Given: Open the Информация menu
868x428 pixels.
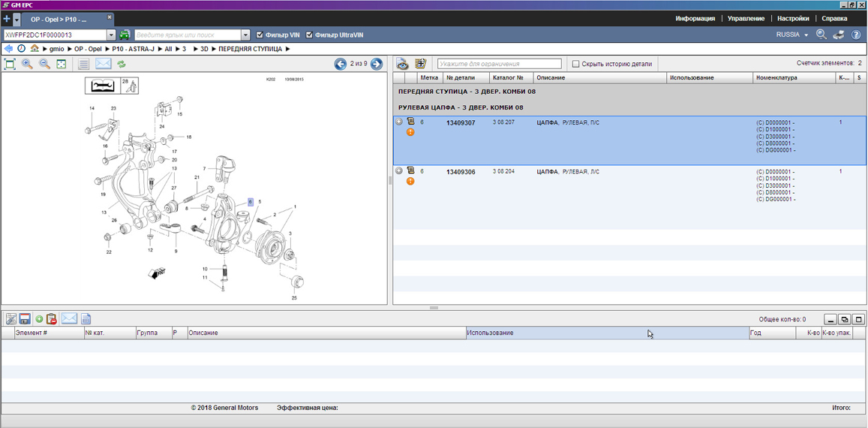Looking at the screenshot, I should click(695, 19).
